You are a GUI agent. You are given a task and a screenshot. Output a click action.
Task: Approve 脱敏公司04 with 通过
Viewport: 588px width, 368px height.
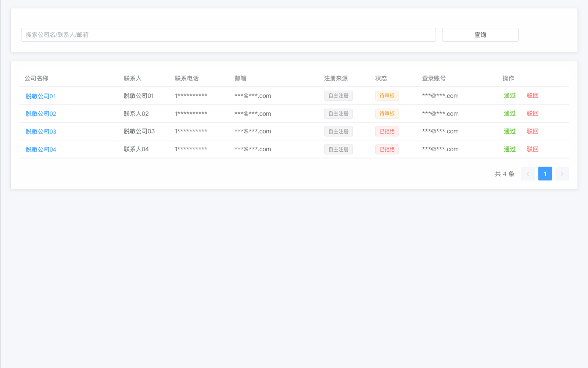click(509, 149)
